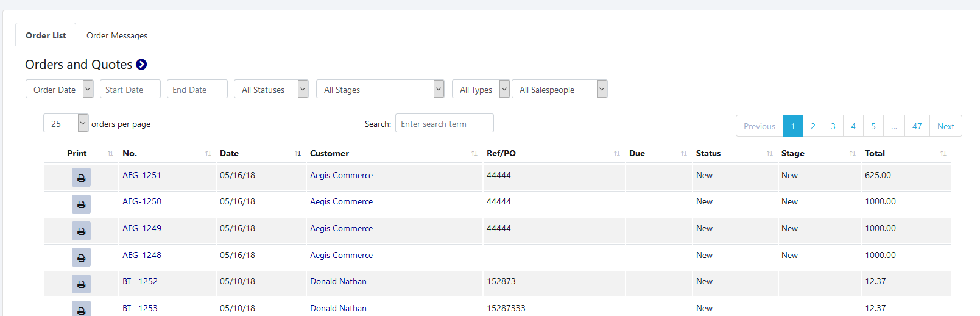Screen dimensions: 980x316
Task: Open the All Types filter dropdown
Action: (481, 89)
